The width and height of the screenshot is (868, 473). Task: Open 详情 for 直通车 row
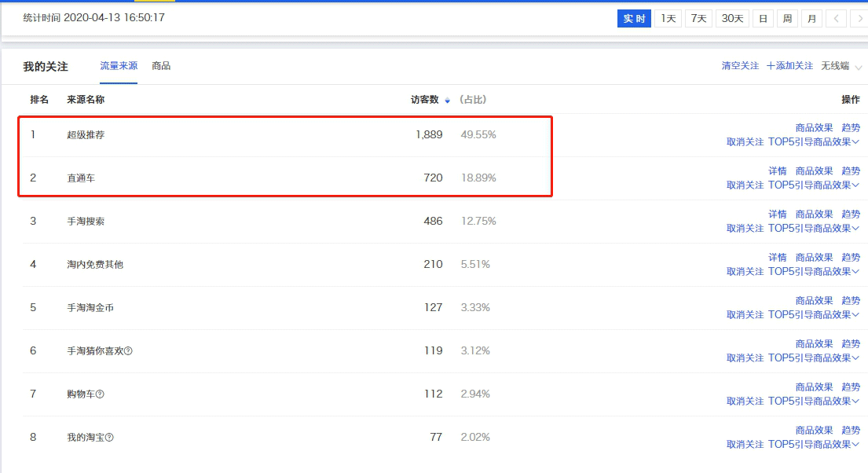pyautogui.click(x=777, y=170)
